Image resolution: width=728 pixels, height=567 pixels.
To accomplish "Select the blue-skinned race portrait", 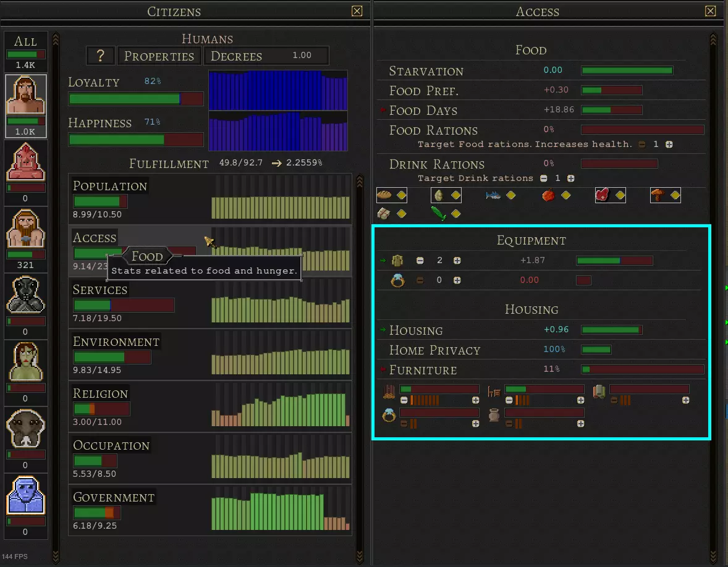I will point(26,496).
